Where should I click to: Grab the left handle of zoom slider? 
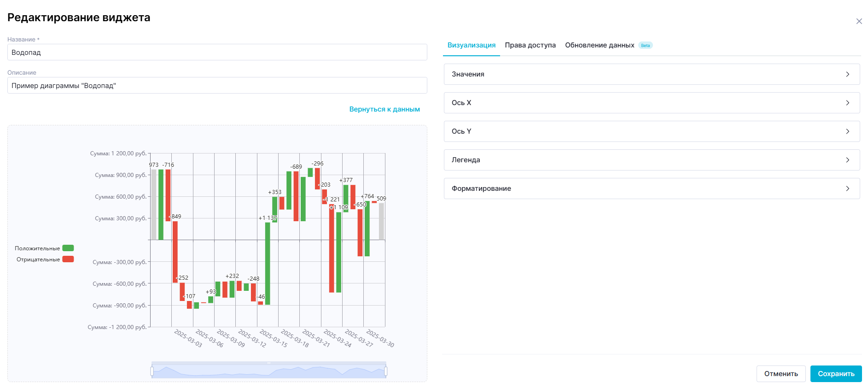152,371
